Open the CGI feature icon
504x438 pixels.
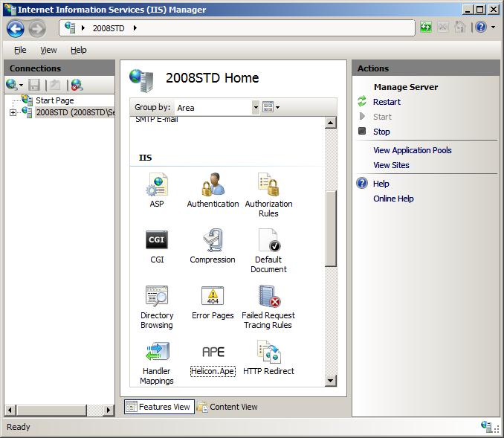pyautogui.click(x=157, y=241)
